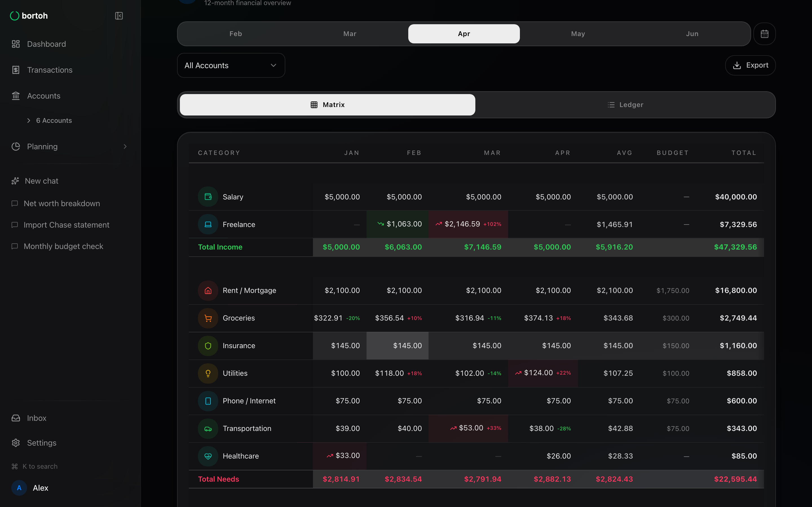Click the K to search field
812x507 pixels.
point(39,466)
